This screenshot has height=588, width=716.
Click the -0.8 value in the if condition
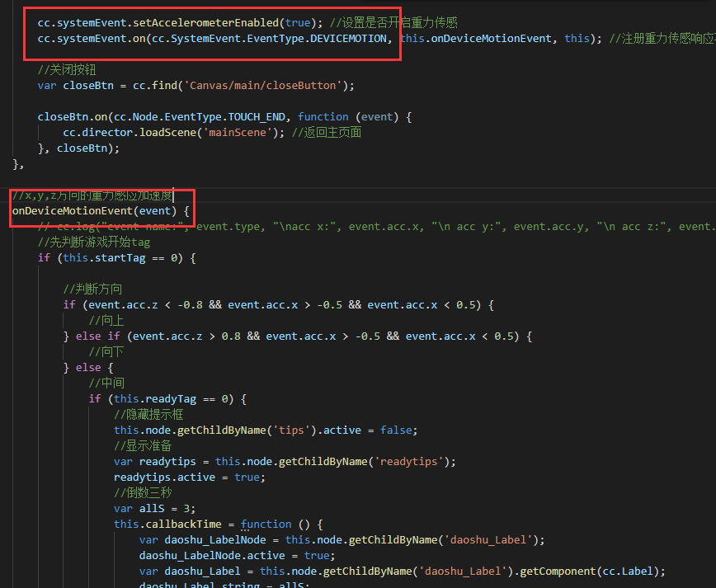190,305
